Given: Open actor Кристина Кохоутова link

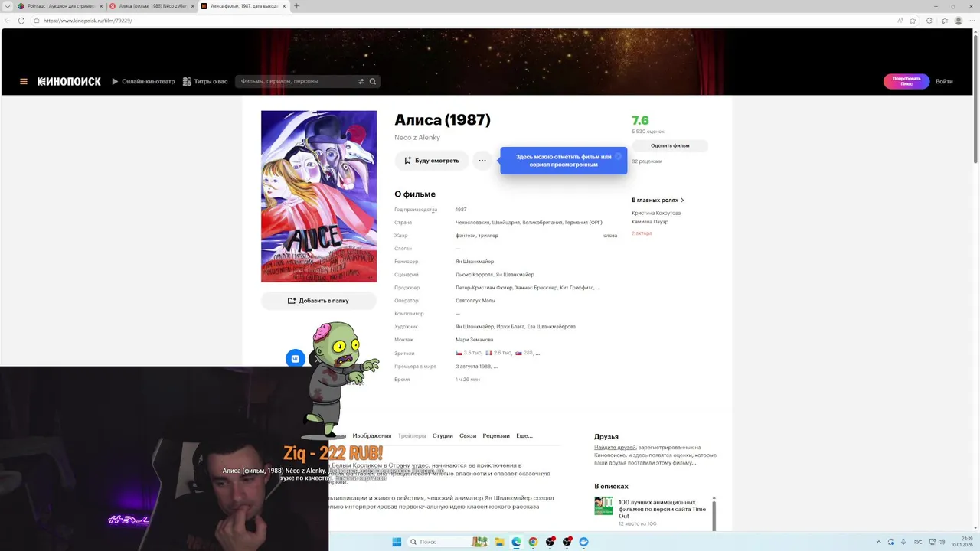Looking at the screenshot, I should point(656,213).
